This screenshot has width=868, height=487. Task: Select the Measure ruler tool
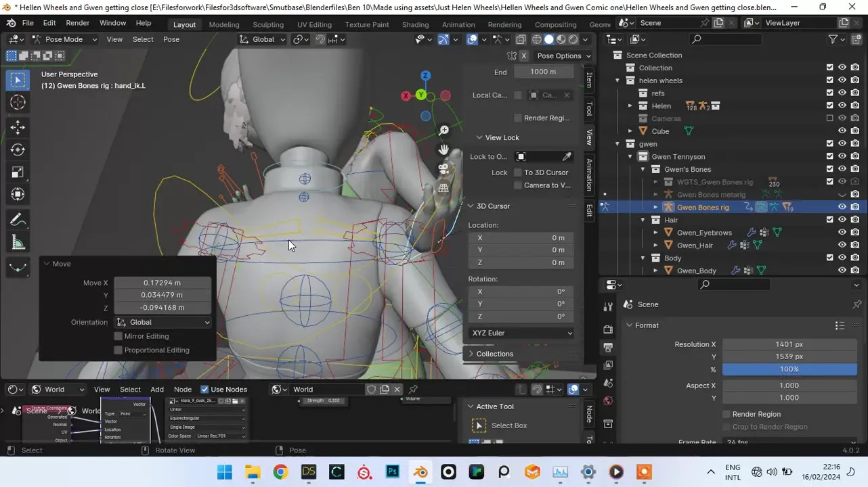(x=18, y=243)
